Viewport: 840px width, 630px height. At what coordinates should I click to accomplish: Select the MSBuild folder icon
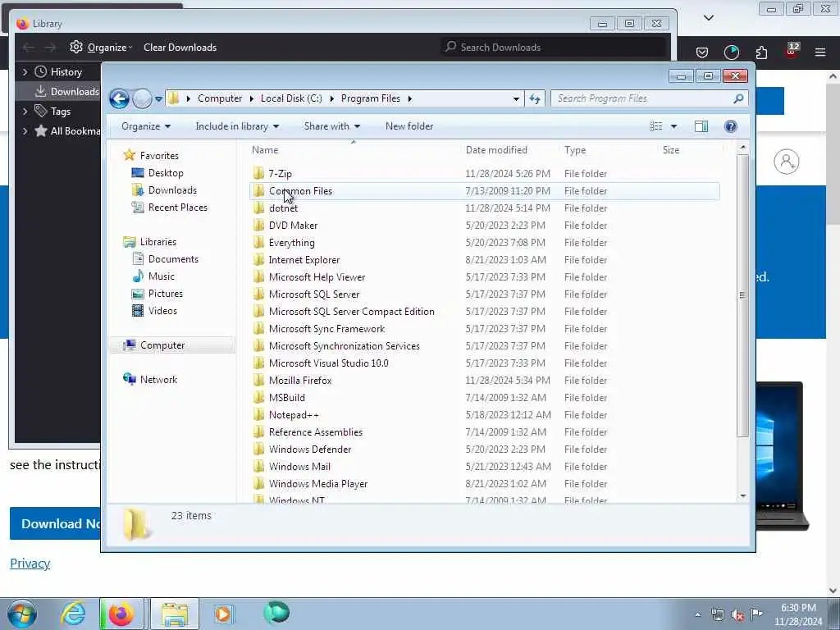click(x=258, y=397)
